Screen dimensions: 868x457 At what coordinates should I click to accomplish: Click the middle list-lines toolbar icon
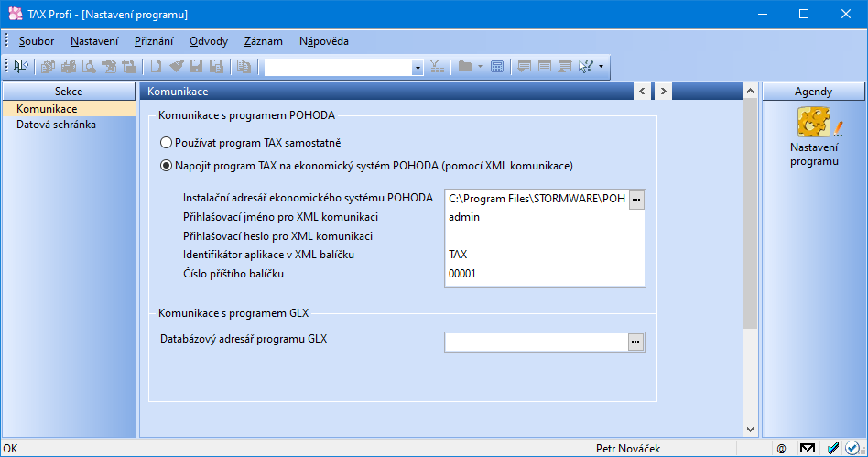544,67
